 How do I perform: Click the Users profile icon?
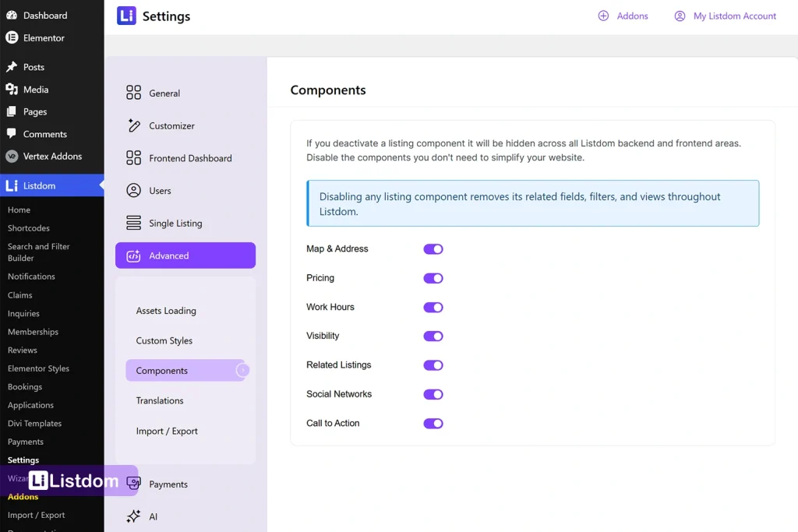(133, 190)
